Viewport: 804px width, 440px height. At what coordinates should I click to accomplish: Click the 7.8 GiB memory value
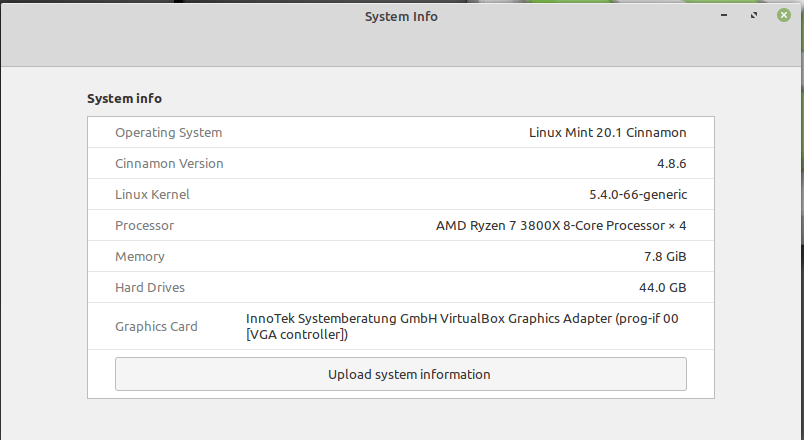(665, 256)
